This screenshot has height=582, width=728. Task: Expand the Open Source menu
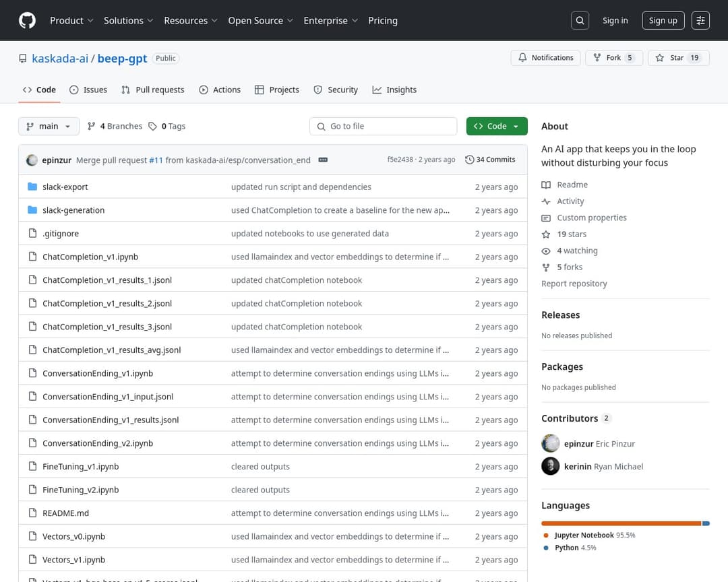click(x=260, y=20)
